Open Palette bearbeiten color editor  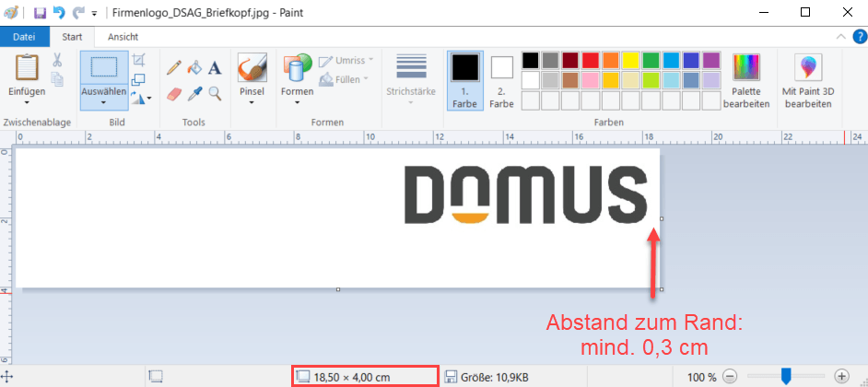click(746, 82)
